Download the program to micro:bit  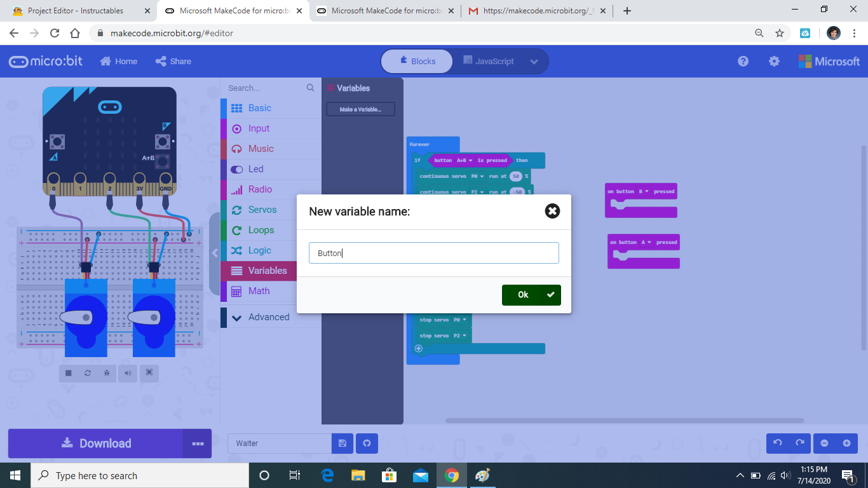tap(96, 444)
